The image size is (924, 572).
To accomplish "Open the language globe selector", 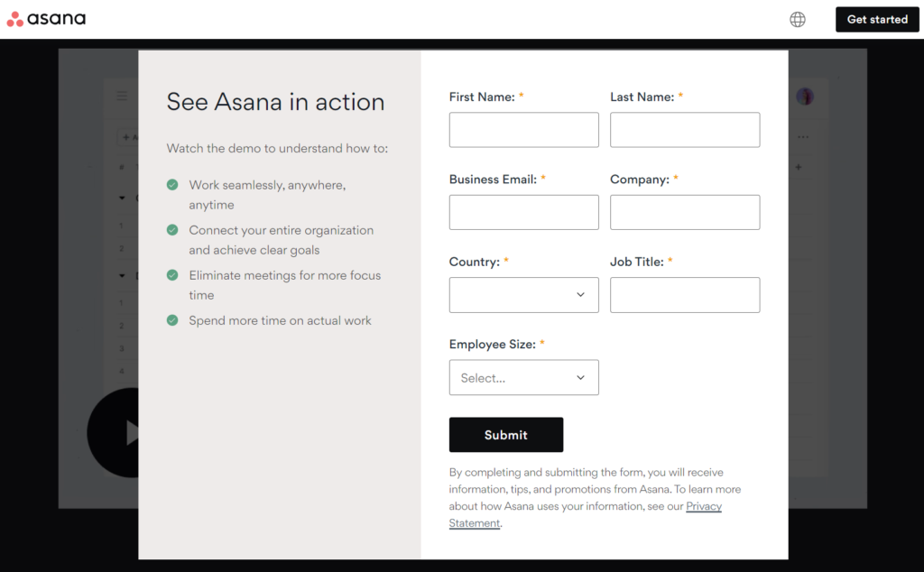I will [x=798, y=20].
